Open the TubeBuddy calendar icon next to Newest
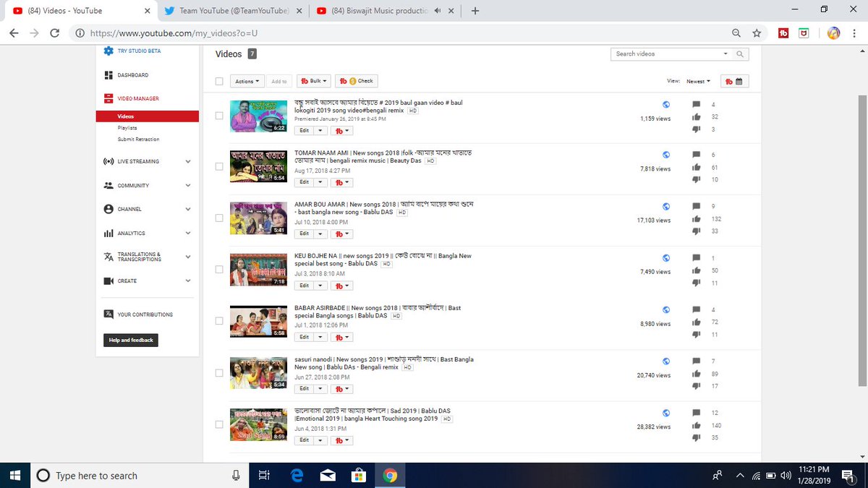Screen dimensions: 868x488 (x=734, y=81)
